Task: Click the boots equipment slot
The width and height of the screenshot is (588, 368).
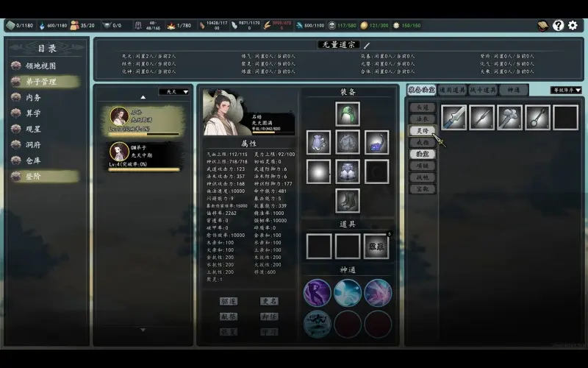Action: (x=348, y=200)
